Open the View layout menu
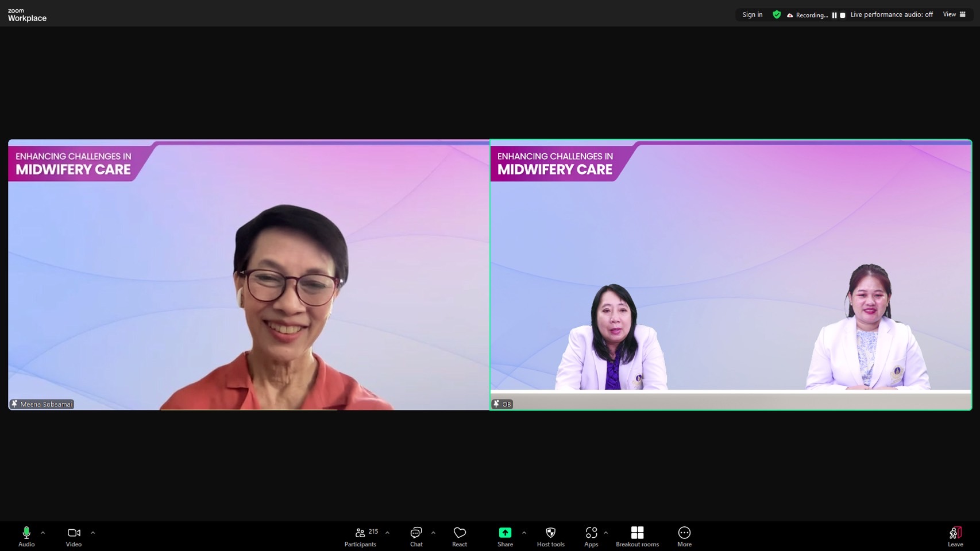This screenshot has width=980, height=551. click(x=954, y=15)
